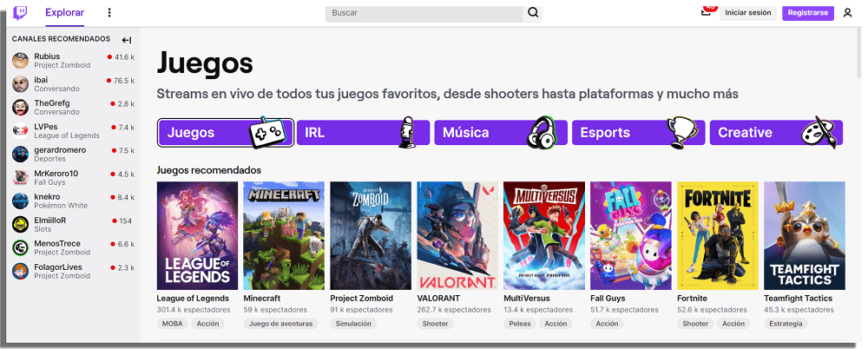The height and width of the screenshot is (349, 868).
Task: Open ElmiilloR channel avatar
Action: 21,224
